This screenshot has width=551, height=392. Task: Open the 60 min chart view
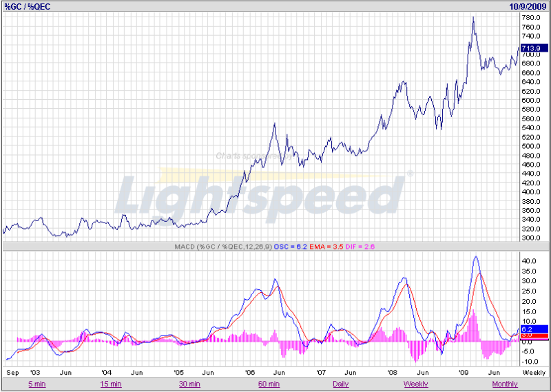269,384
